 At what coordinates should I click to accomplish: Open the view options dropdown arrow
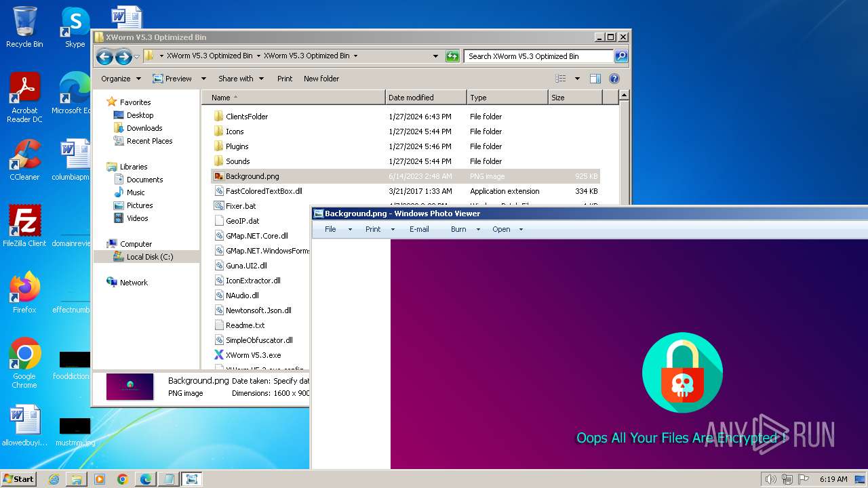pyautogui.click(x=577, y=79)
